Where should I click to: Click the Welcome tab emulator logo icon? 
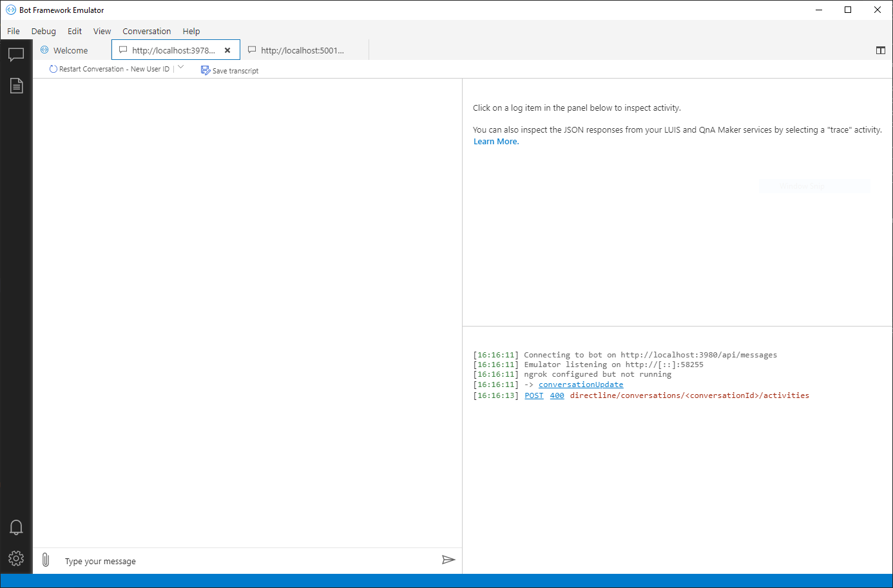44,50
